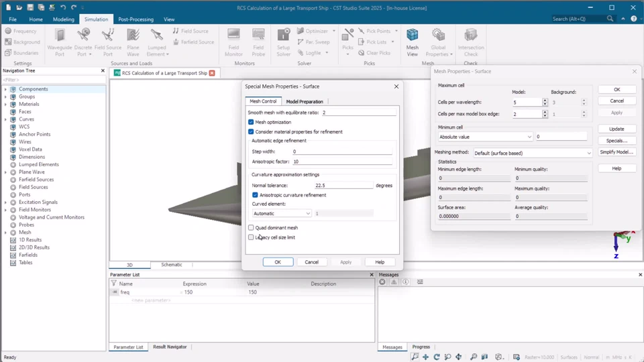Image resolution: width=644 pixels, height=362 pixels.
Task: Uncheck the Mesh optimization checkbox
Action: [251, 122]
